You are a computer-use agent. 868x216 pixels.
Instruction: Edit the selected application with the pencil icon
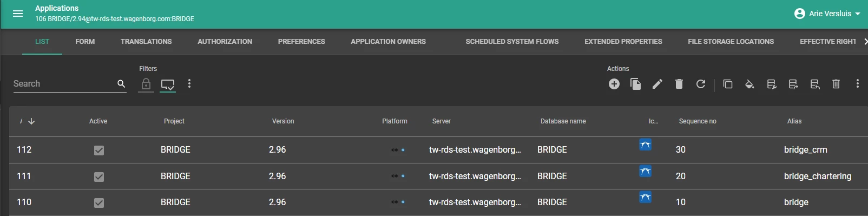pos(657,84)
